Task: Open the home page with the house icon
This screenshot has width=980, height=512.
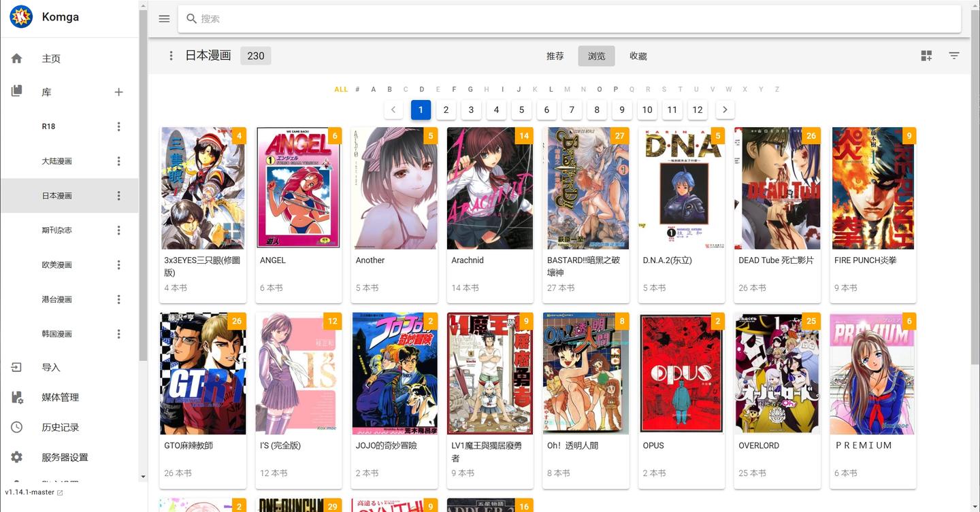Action: click(16, 58)
